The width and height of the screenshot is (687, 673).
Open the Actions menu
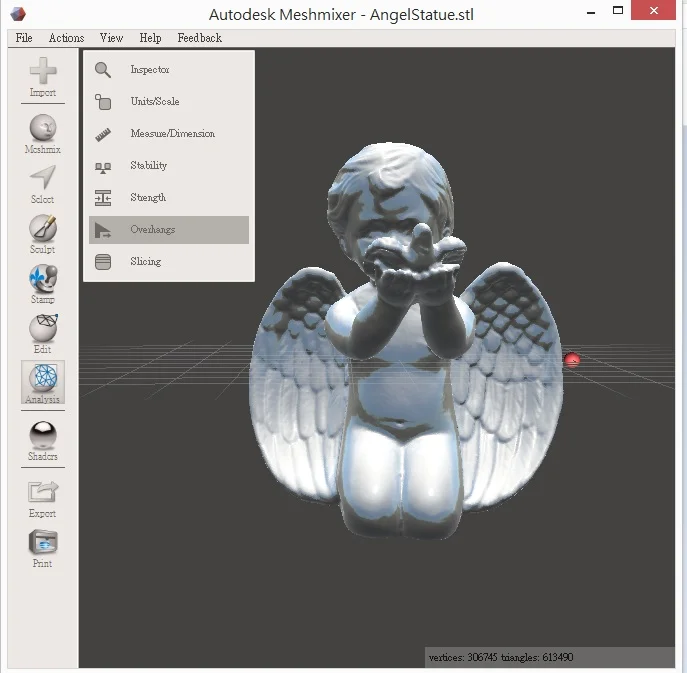click(67, 38)
